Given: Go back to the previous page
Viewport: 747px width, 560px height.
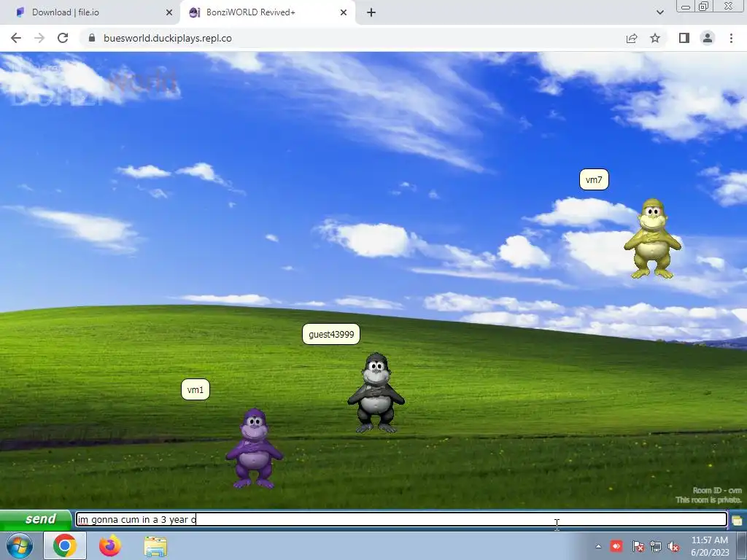Looking at the screenshot, I should [x=16, y=38].
